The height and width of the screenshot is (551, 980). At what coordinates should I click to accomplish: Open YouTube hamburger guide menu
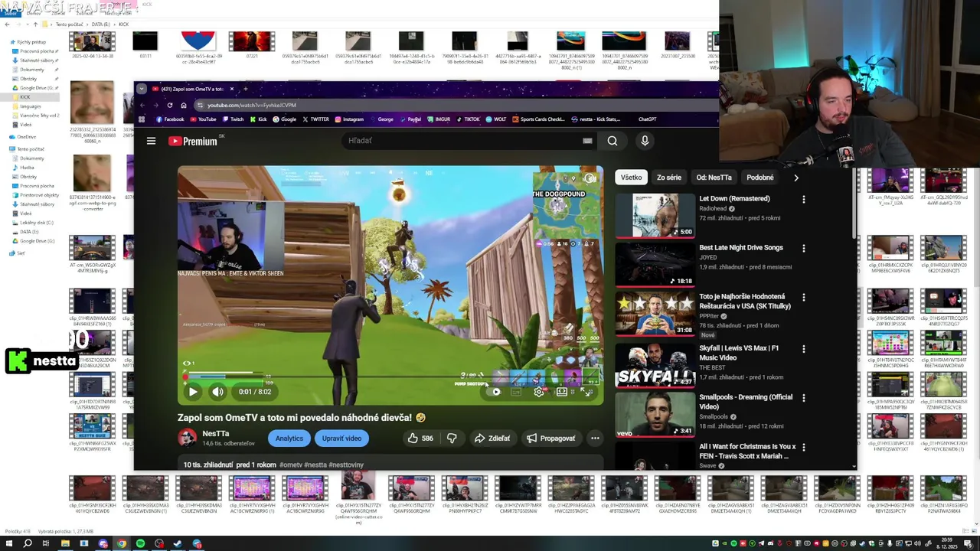point(151,141)
